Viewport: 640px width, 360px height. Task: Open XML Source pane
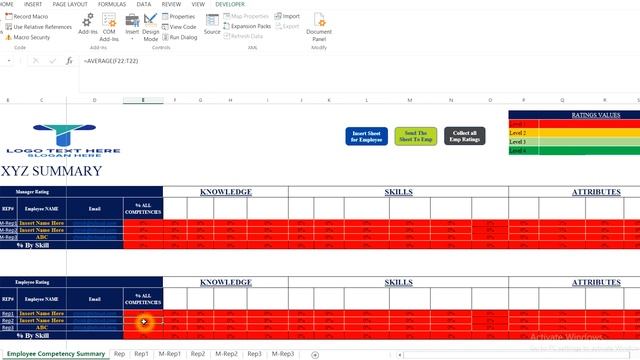[x=212, y=24]
